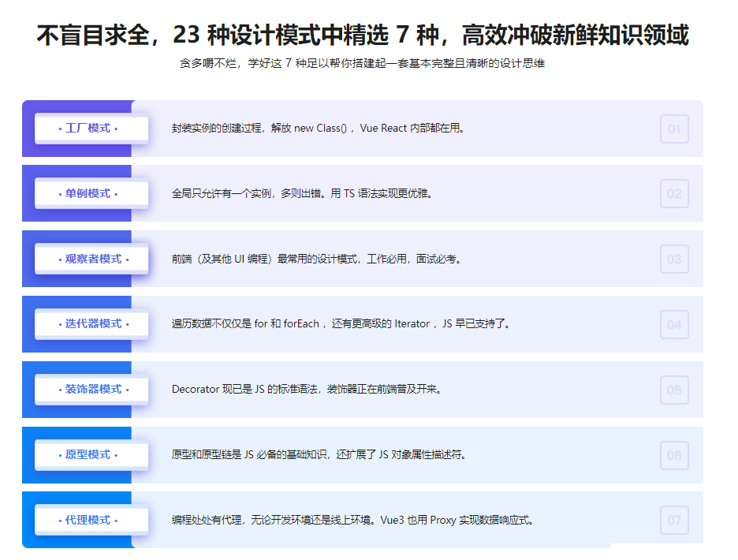Click the 07 number badge
The image size is (738, 560).
[674, 521]
